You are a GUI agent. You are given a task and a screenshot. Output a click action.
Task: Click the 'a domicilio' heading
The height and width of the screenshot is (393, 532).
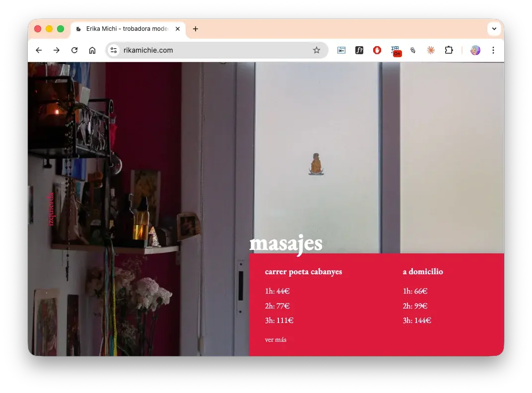click(x=423, y=271)
